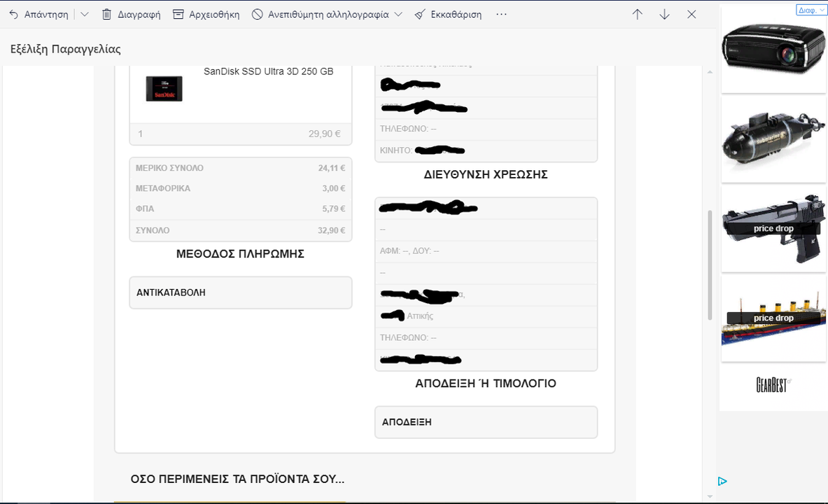Open the ship model price drop ad
The image size is (828, 504).
(x=773, y=318)
